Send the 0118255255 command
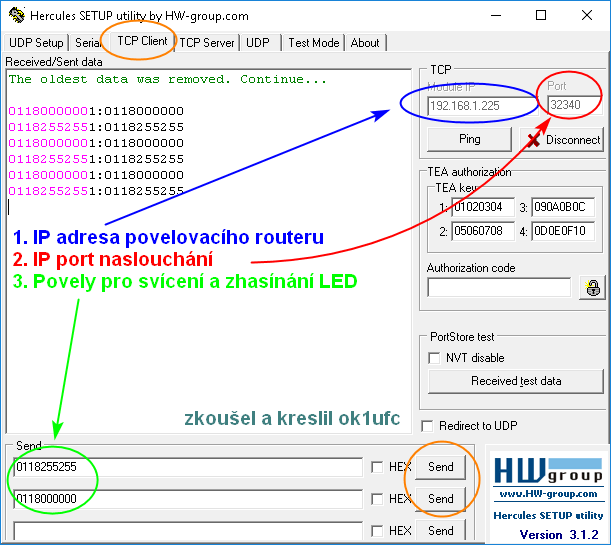611x545 pixels. click(440, 467)
